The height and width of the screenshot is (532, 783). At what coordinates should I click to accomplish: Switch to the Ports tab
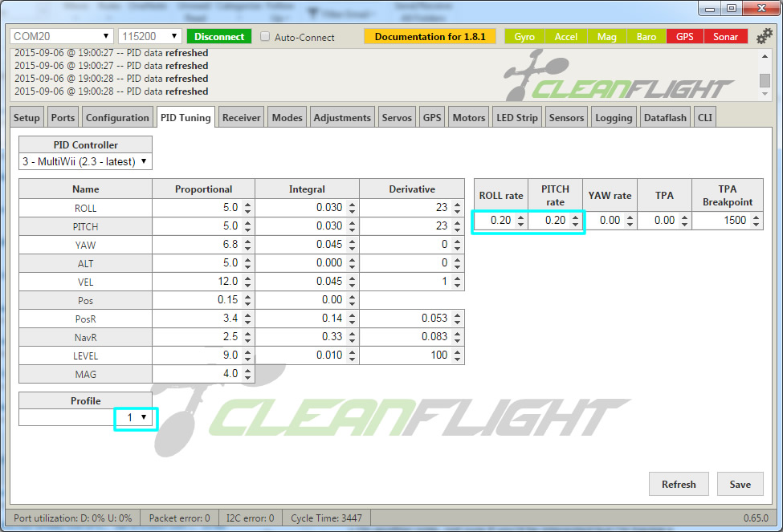pos(63,118)
